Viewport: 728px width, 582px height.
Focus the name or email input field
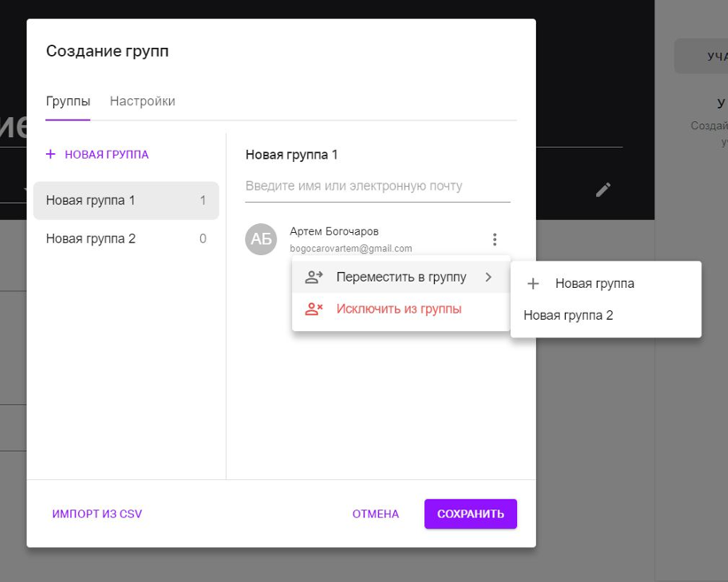(x=377, y=186)
